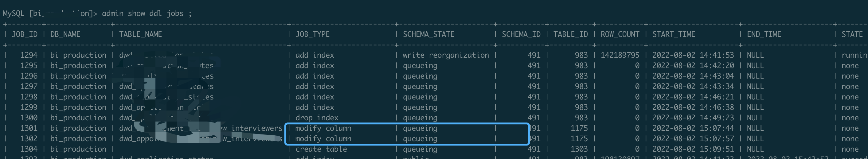The width and height of the screenshot is (868, 159).
Task: Click the 'drop index' job type cell
Action: [317, 118]
